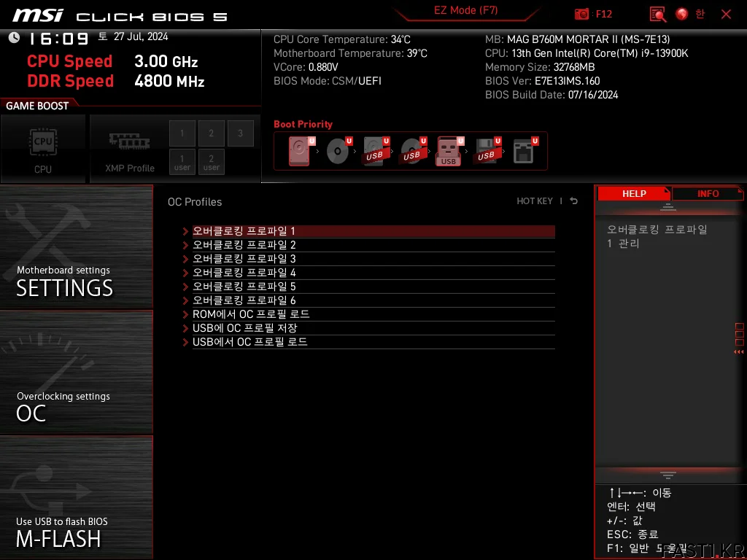This screenshot has width=747, height=560.
Task: Switch to the INFO tab
Action: tap(708, 193)
